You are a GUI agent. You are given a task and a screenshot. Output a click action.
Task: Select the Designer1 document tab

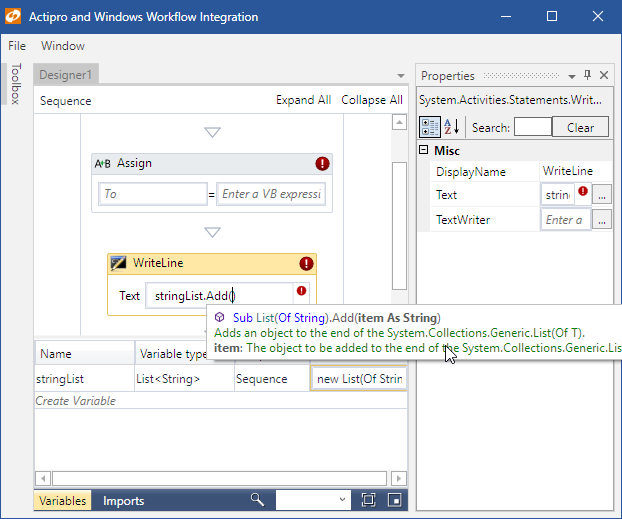tap(65, 75)
